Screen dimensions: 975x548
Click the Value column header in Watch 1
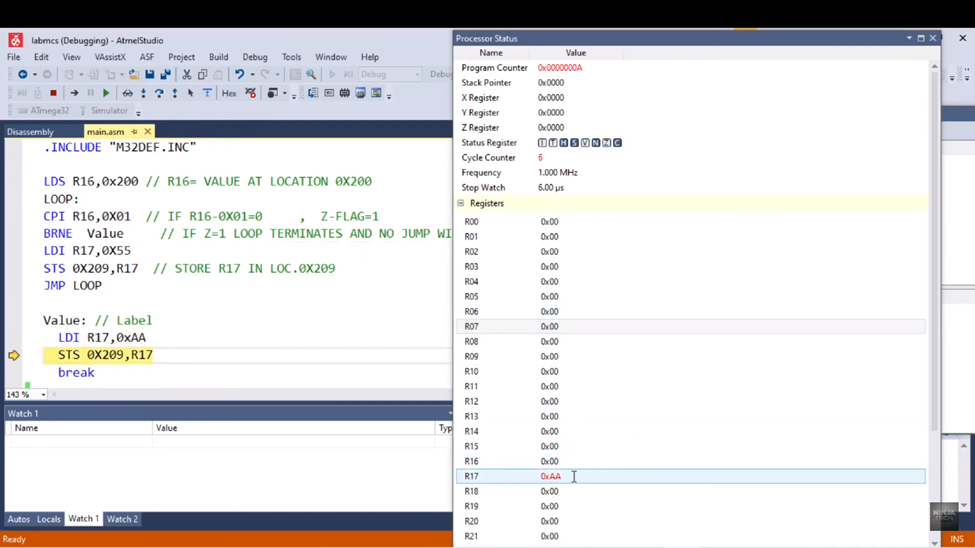tap(293, 428)
